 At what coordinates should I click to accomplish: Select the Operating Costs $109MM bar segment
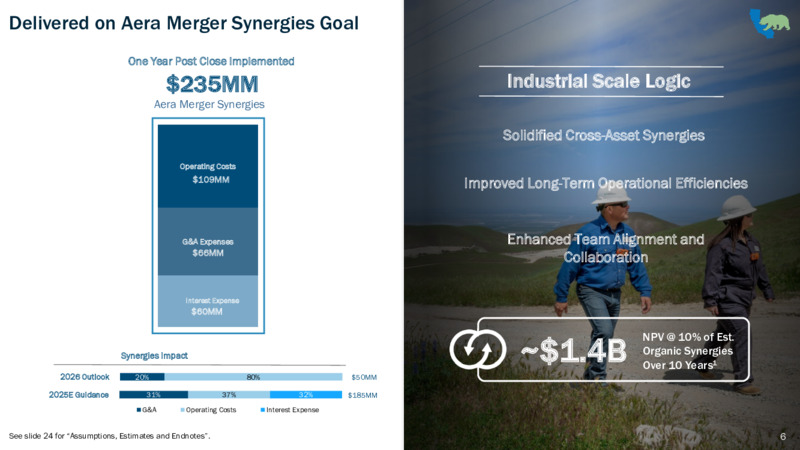pyautogui.click(x=208, y=166)
